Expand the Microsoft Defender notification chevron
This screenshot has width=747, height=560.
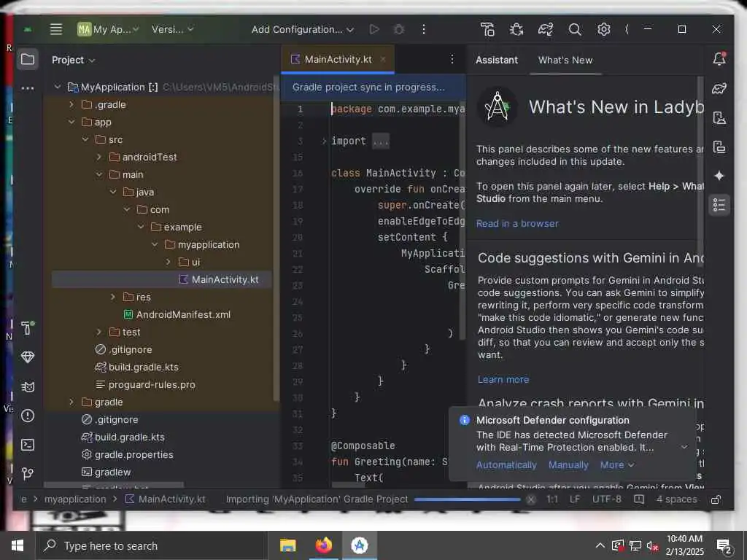[684, 447]
